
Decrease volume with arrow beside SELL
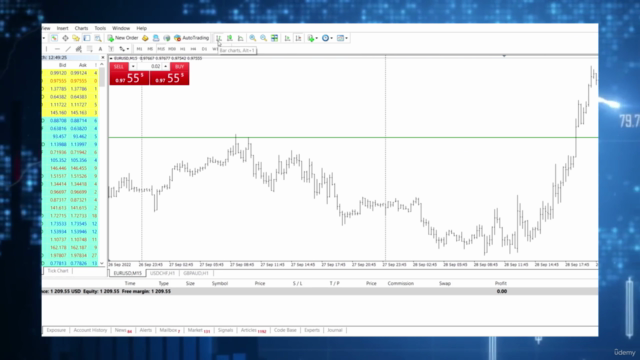point(133,67)
